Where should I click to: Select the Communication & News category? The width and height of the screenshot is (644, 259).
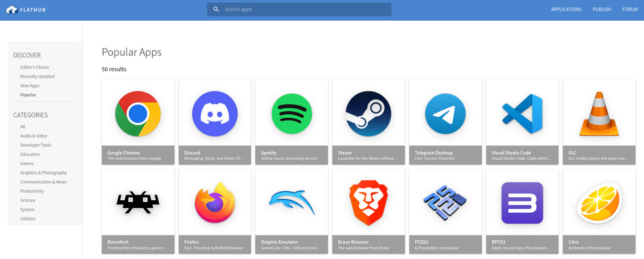(x=43, y=182)
